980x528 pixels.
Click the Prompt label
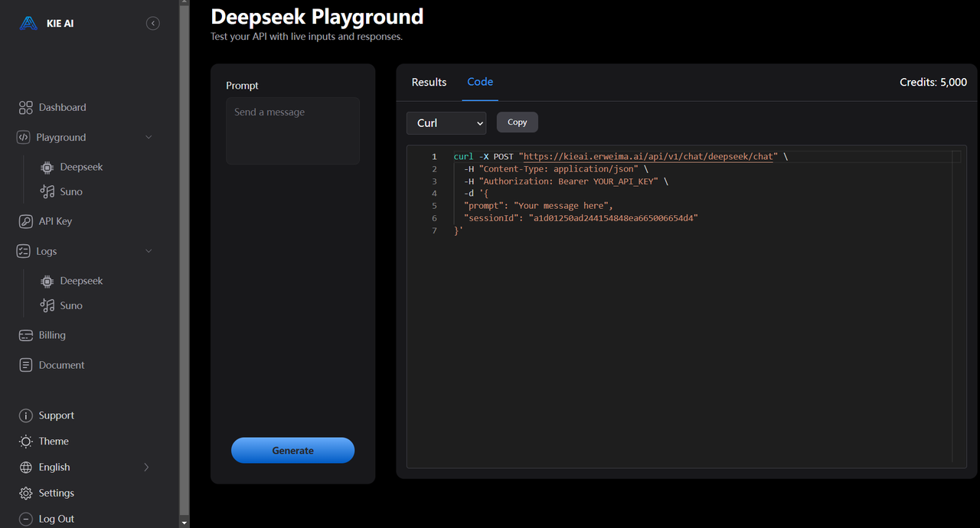[x=242, y=86]
